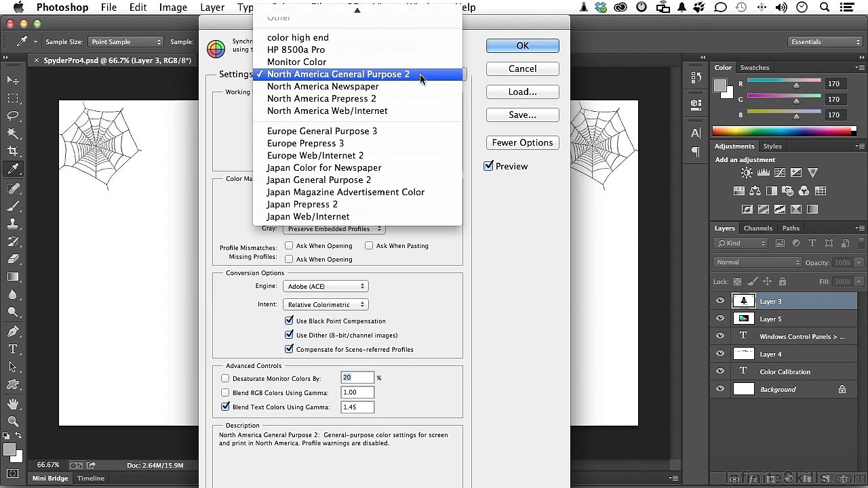Select the Crop tool
The height and width of the screenshot is (488, 868).
click(x=13, y=151)
